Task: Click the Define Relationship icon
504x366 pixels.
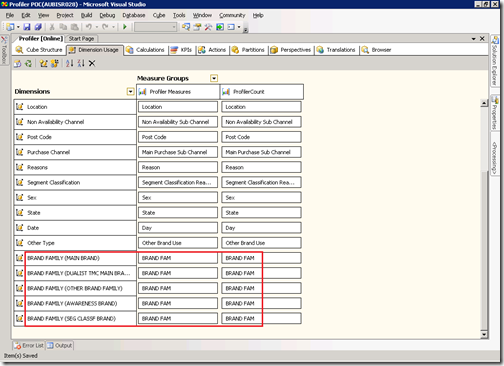Action: (55, 63)
